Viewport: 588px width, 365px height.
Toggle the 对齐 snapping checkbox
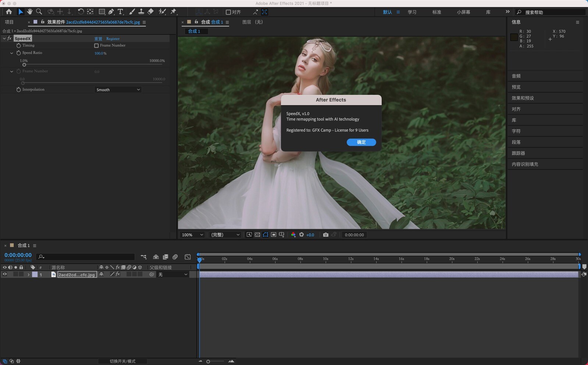[x=228, y=12]
